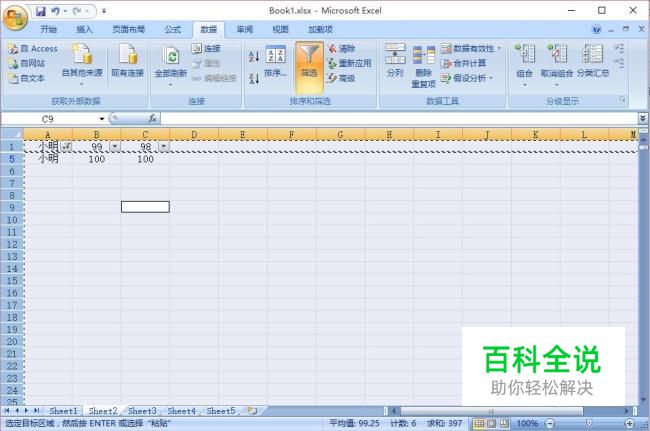650x431 pixels.
Task: Switch to Sheet3 tab
Action: coord(142,411)
